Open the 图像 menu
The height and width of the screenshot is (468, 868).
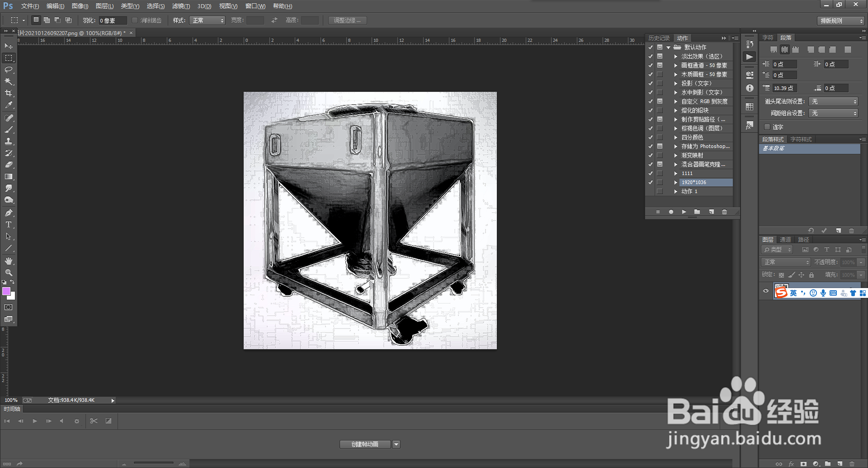[x=80, y=6]
